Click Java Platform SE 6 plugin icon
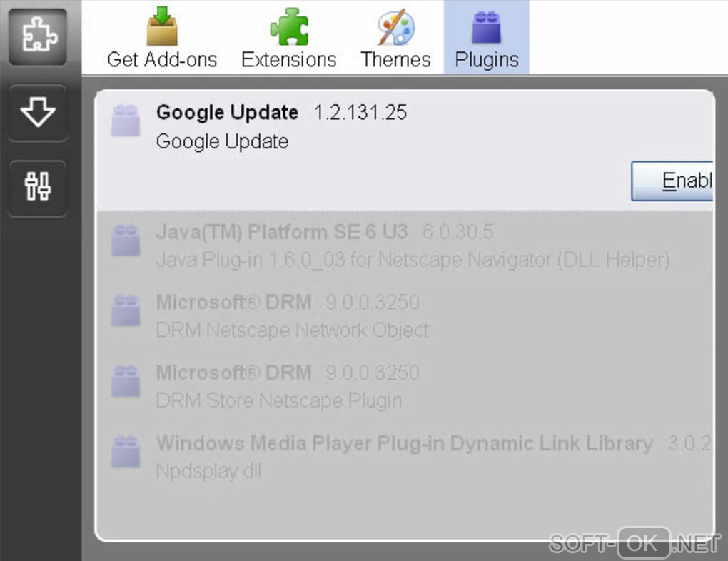This screenshot has height=561, width=728. coord(126,240)
